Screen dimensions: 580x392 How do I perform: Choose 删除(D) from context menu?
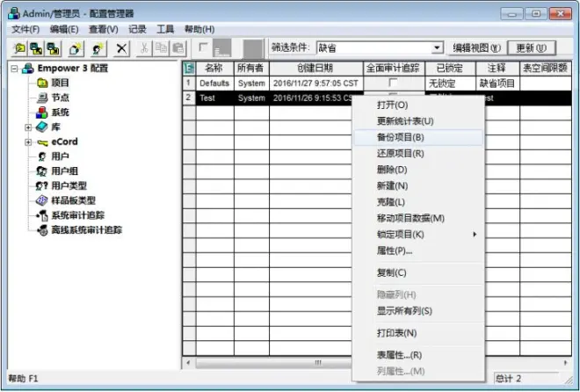pyautogui.click(x=418, y=170)
